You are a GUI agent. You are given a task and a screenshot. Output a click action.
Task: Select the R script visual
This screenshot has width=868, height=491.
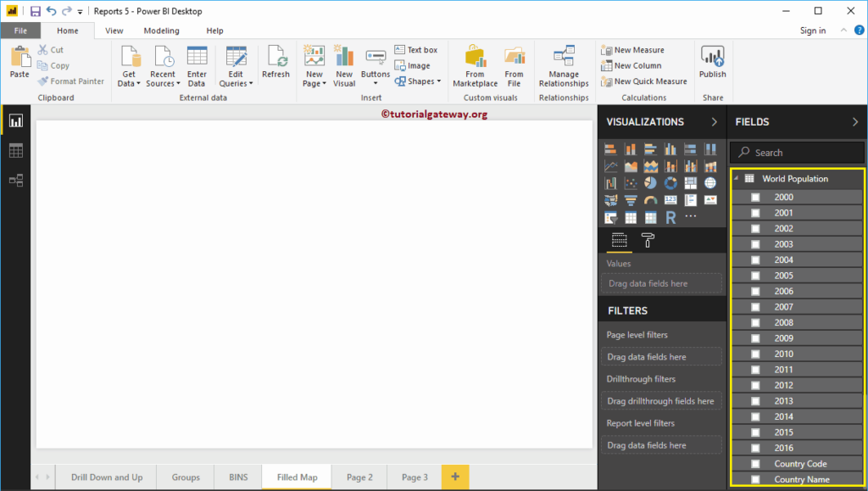[670, 218]
